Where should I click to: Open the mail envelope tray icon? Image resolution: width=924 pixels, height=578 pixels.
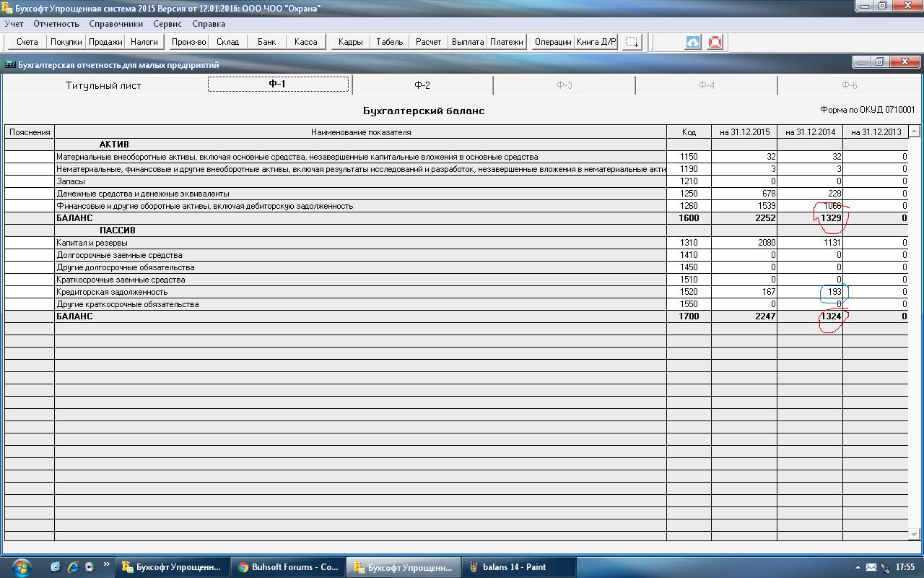[x=871, y=567]
